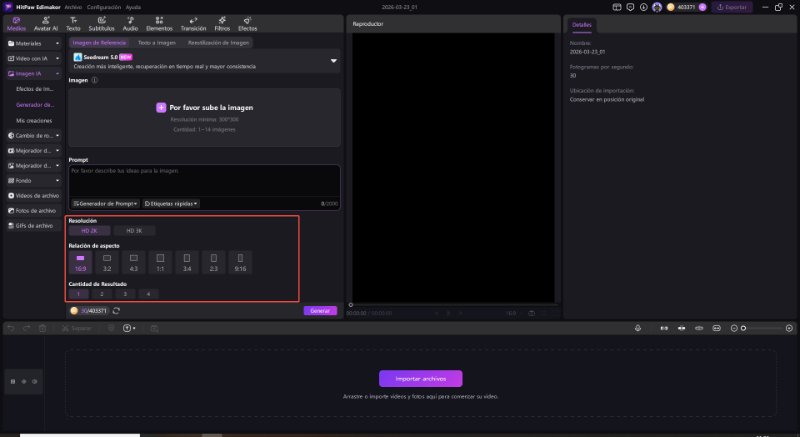
Task: Switch to Reestilización de Imagen tab
Action: click(x=218, y=43)
